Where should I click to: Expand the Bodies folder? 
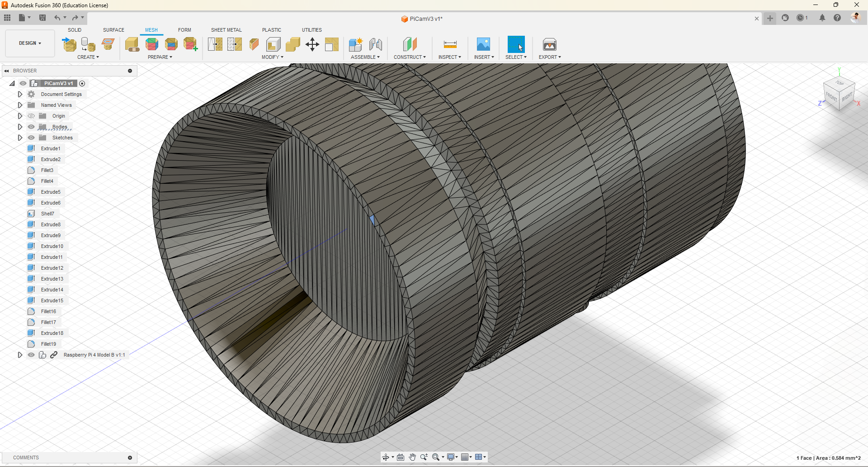point(20,127)
